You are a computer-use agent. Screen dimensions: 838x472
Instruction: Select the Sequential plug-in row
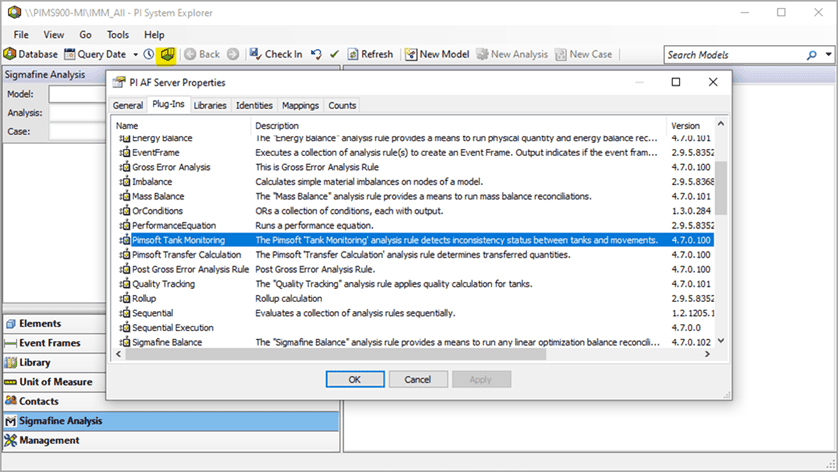pos(414,313)
